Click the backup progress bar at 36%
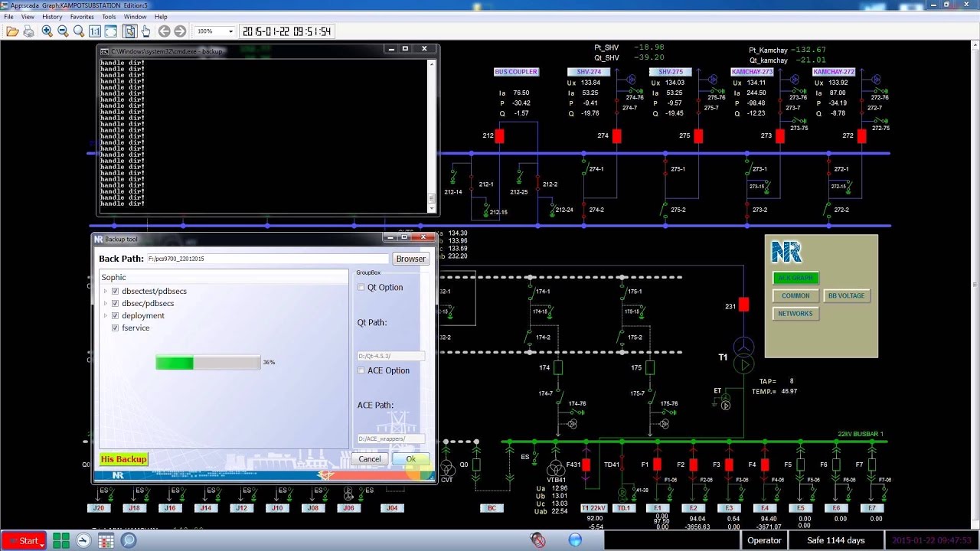The height and width of the screenshot is (551, 980). click(208, 362)
